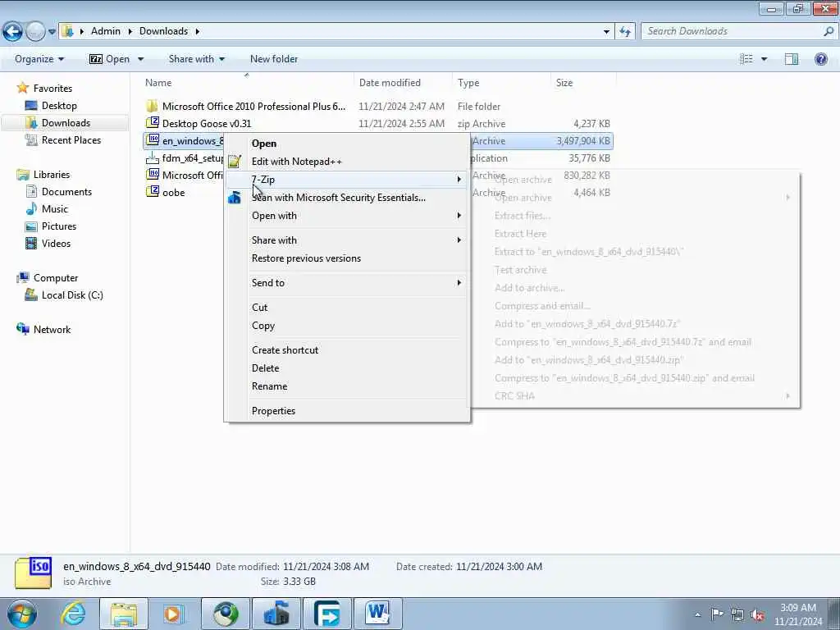Open Free Download Manager taskbar icon
This screenshot has height=630, width=840.
327,614
